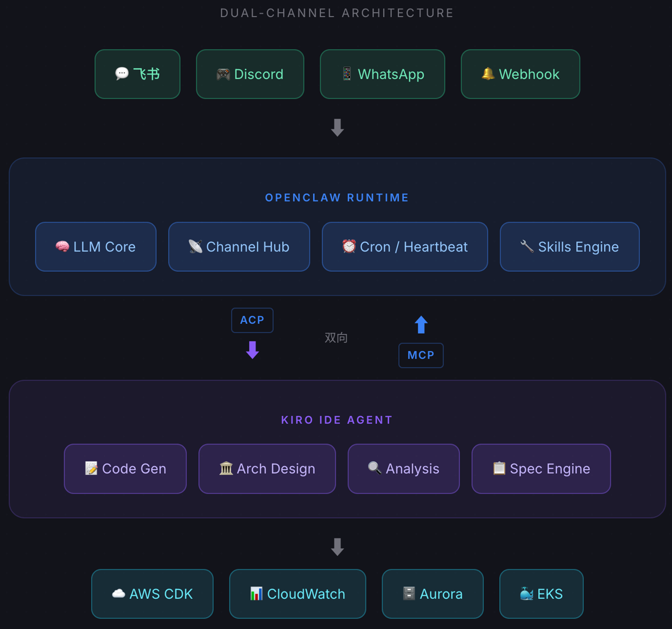The image size is (672, 629).
Task: Select the WhatsApp channel box
Action: 382,74
